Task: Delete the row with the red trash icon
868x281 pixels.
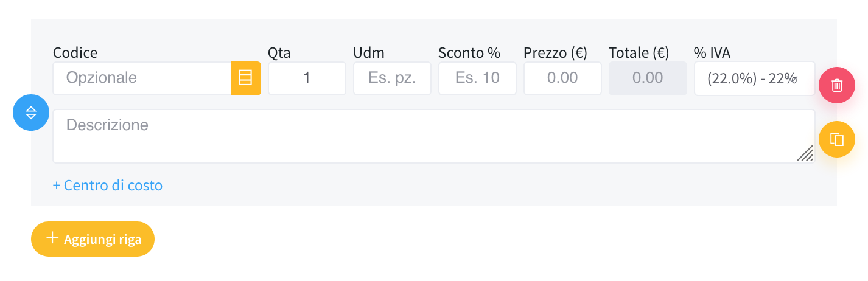Action: point(837,85)
